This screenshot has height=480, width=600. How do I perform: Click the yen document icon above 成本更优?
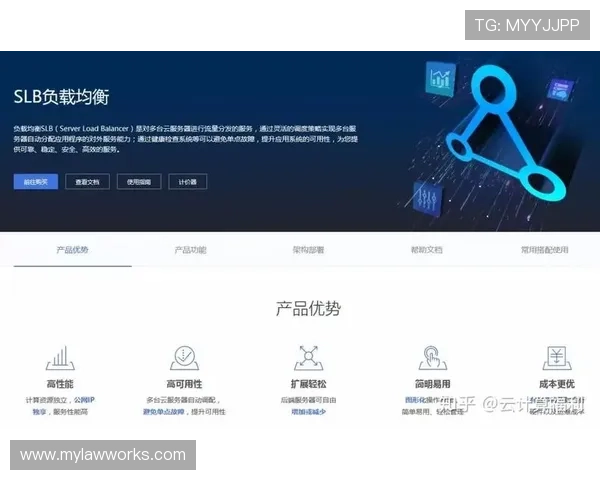(557, 358)
